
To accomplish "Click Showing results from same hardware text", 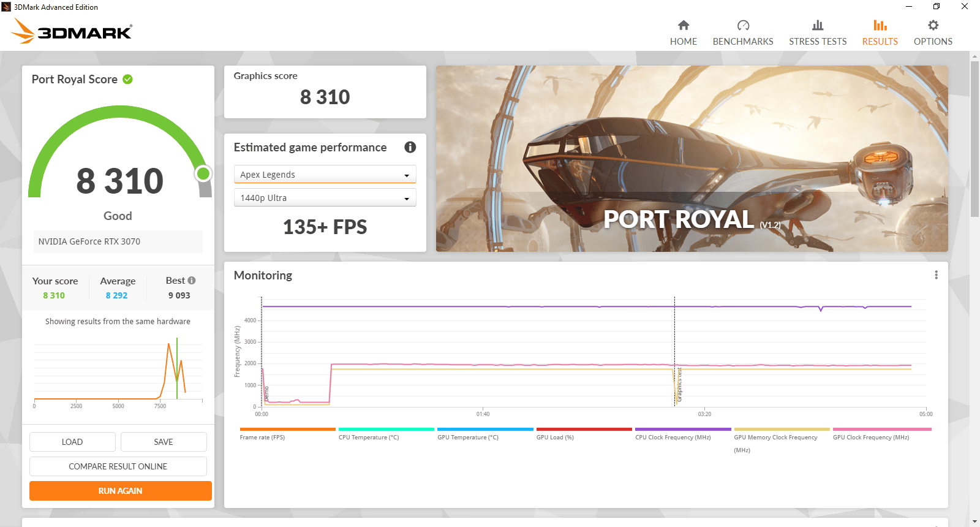I will (118, 321).
